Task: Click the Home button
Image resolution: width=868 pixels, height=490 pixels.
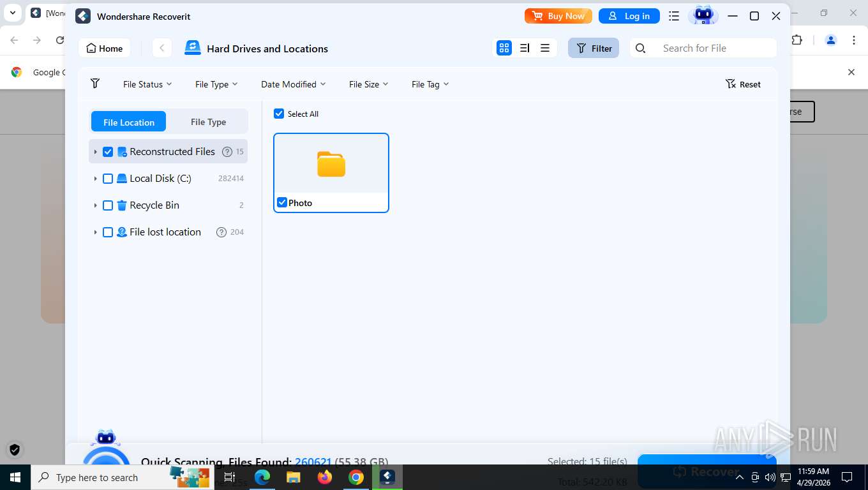Action: (x=105, y=48)
